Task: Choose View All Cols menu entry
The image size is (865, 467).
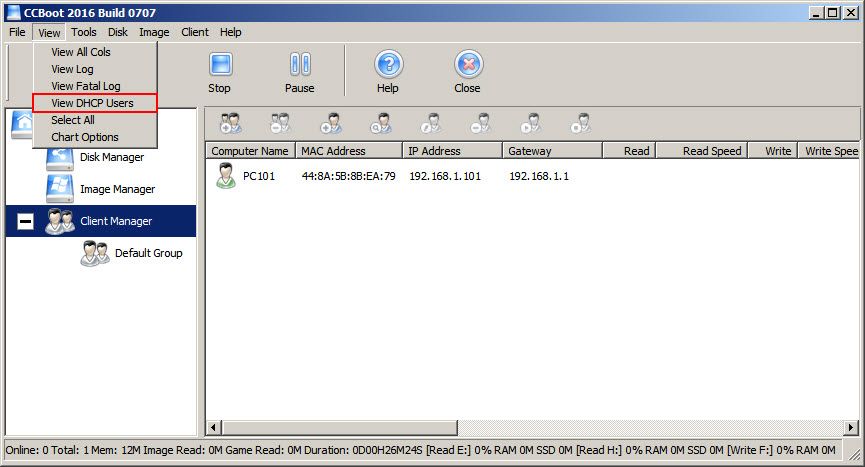Action: 95,52
